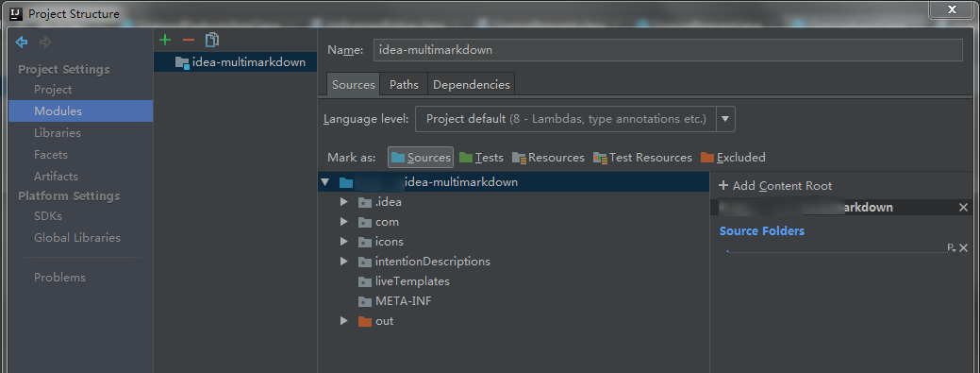Switch to the Sources tab
This screenshot has width=980, height=373.
click(353, 84)
